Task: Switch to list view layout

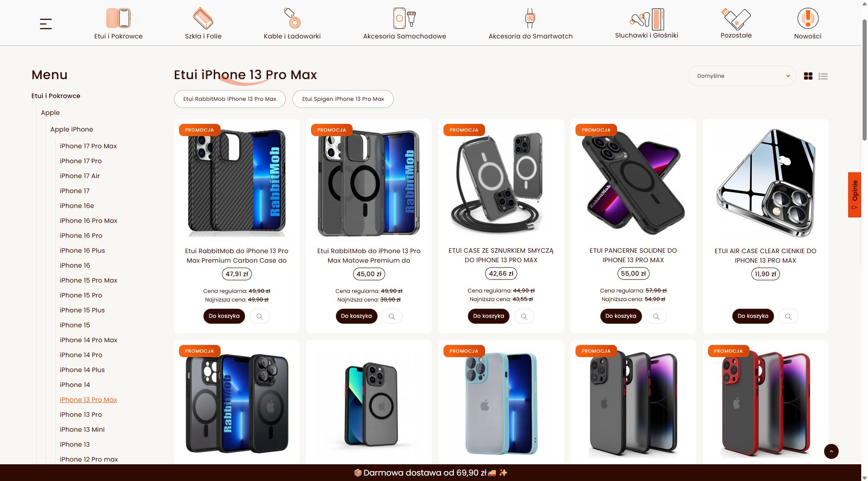Action: (x=823, y=76)
